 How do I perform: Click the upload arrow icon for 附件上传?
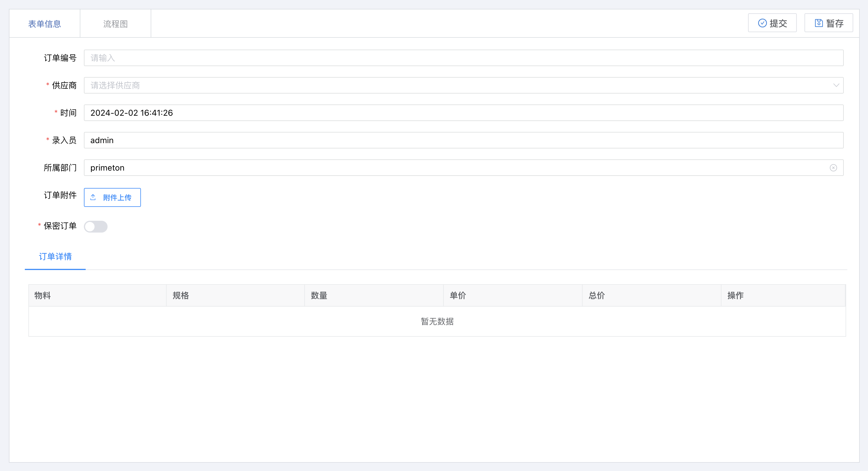coord(93,197)
